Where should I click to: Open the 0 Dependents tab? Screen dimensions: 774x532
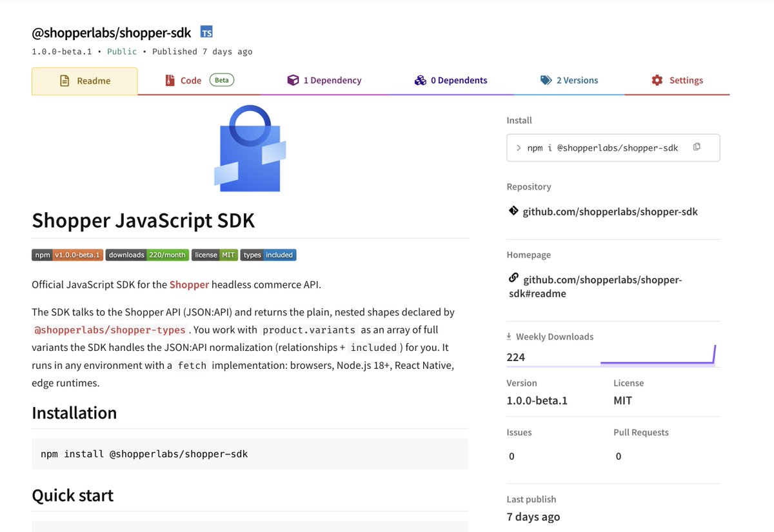[x=451, y=81]
